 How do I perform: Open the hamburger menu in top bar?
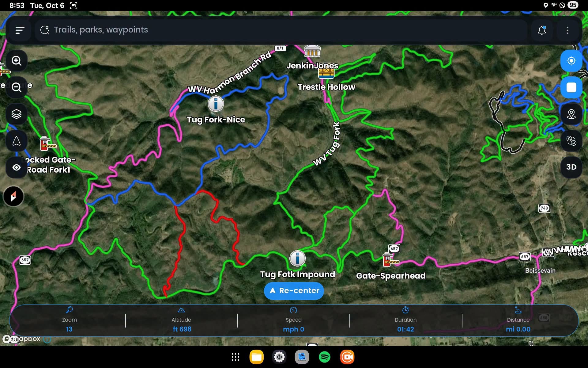[x=20, y=30]
